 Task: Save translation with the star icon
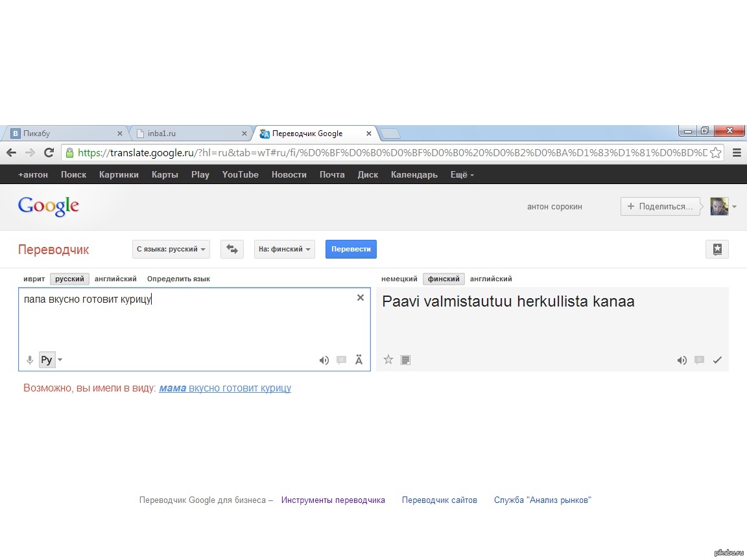388,360
